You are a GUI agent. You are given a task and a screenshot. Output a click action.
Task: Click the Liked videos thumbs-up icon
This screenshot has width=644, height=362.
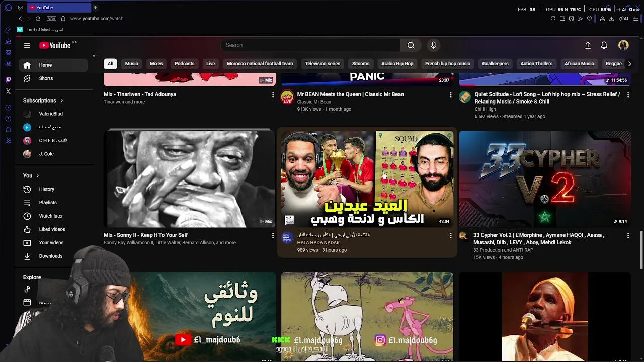pos(27,229)
